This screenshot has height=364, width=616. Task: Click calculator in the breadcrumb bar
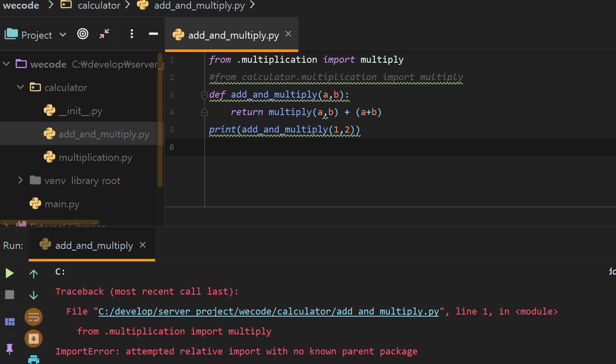pos(99,5)
